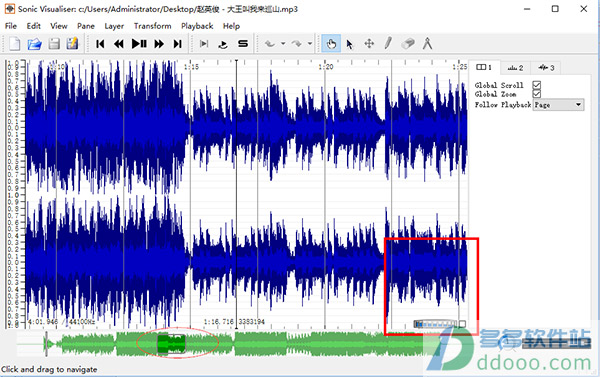
Task: Open the Transform menu
Action: pyautogui.click(x=152, y=26)
